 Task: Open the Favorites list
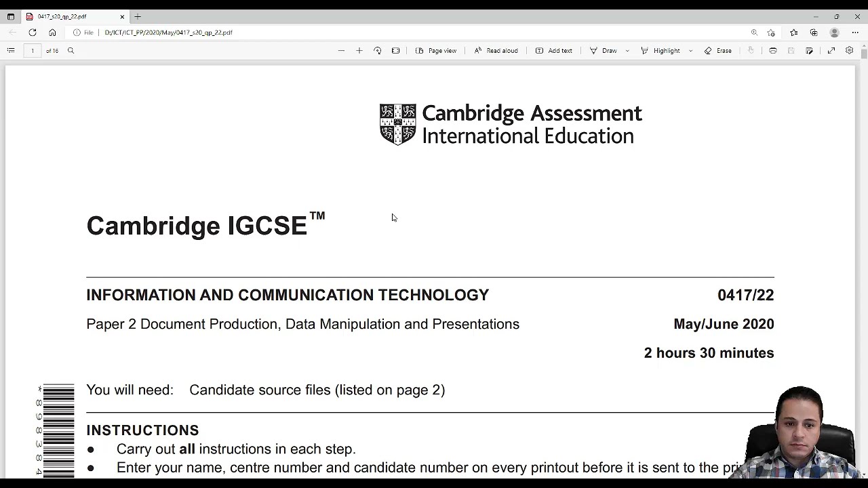794,33
